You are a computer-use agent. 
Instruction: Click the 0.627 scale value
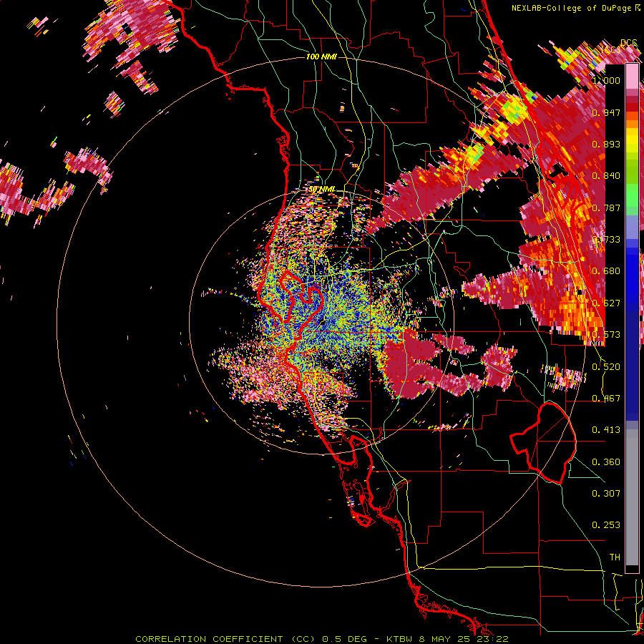click(606, 303)
